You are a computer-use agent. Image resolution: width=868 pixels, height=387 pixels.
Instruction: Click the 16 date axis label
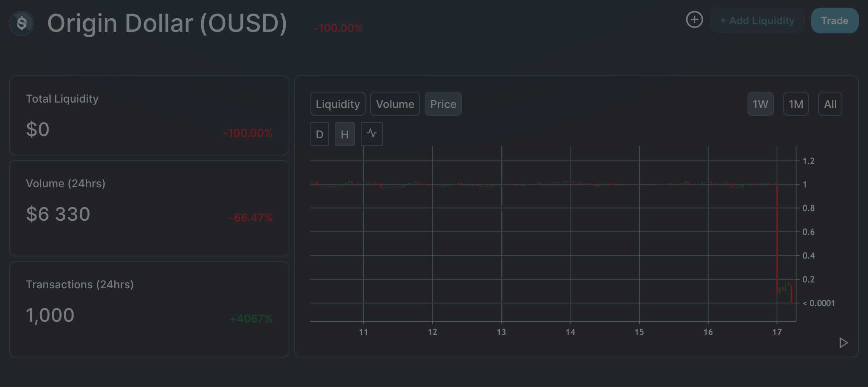[x=708, y=332]
